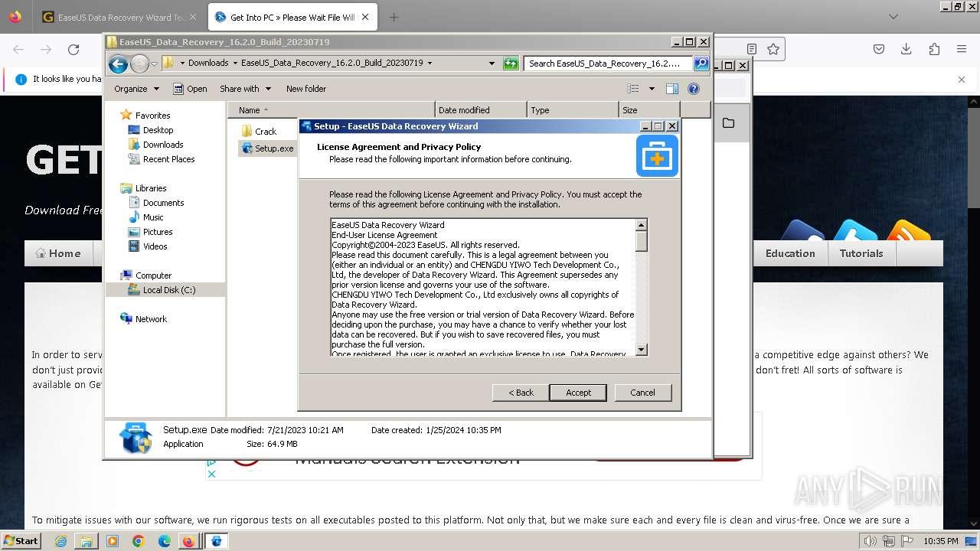
Task: Sort by Size column
Action: point(649,110)
